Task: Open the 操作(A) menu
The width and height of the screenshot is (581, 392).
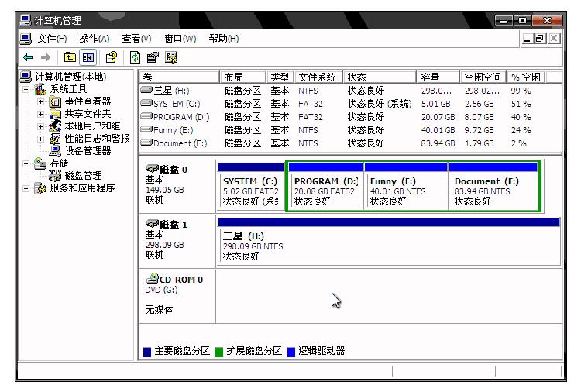Action: (x=94, y=39)
